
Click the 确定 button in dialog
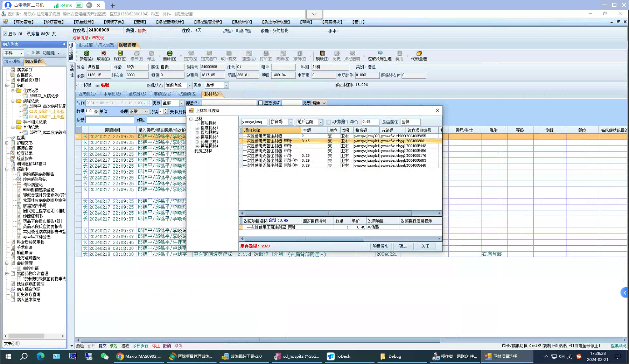(x=403, y=246)
